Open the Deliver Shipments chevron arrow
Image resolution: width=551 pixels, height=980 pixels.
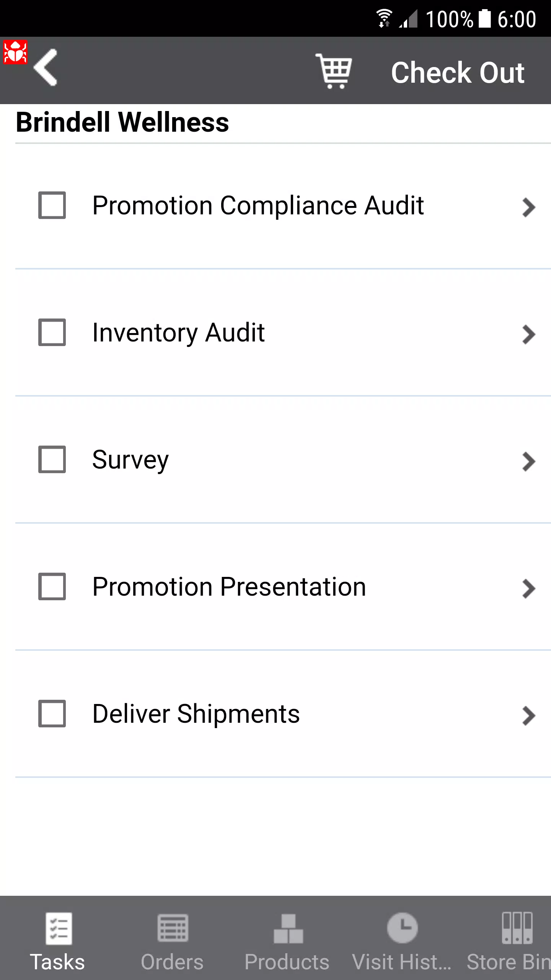coord(529,716)
